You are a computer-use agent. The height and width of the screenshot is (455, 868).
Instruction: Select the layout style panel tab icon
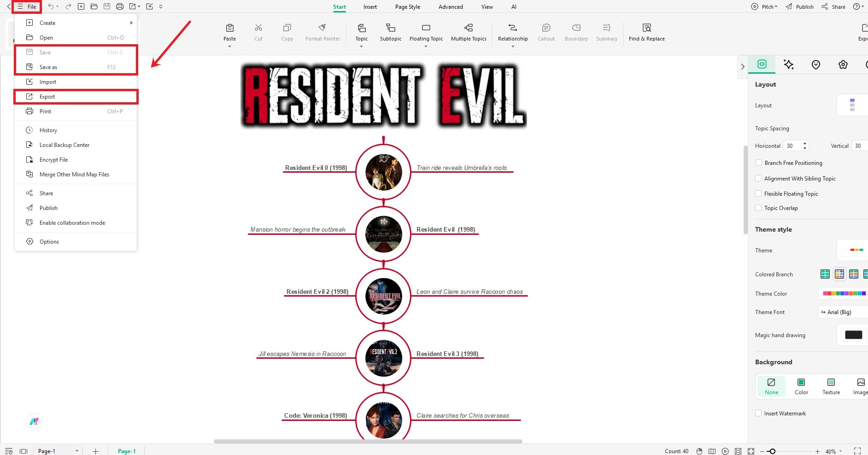762,64
